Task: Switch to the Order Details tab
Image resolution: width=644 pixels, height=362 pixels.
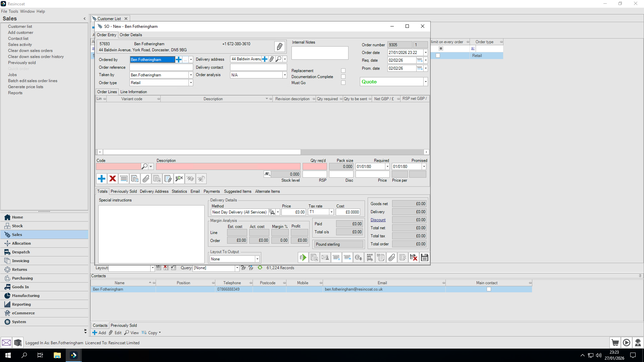Action: (x=131, y=35)
